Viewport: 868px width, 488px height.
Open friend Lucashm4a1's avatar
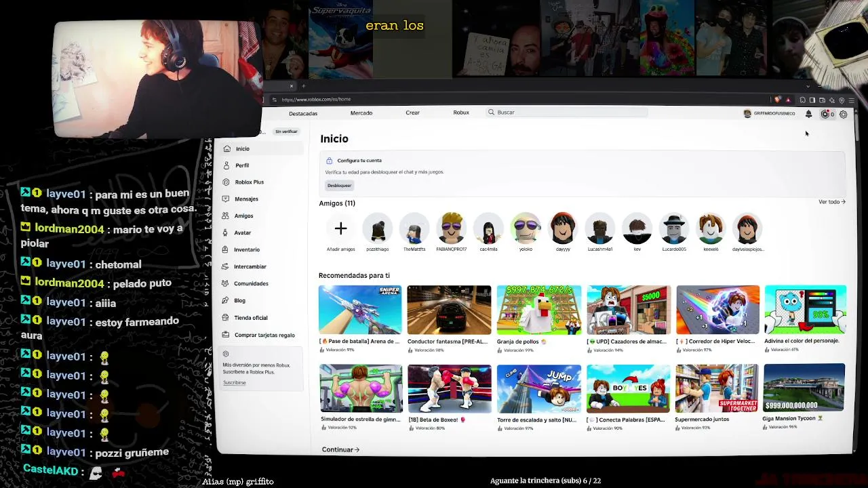click(599, 229)
